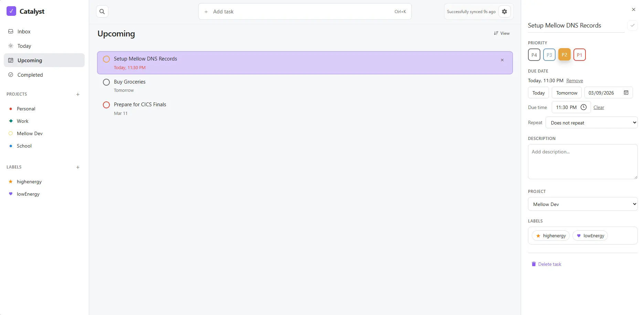
Task: Open the calendar date picker icon
Action: coord(626,93)
